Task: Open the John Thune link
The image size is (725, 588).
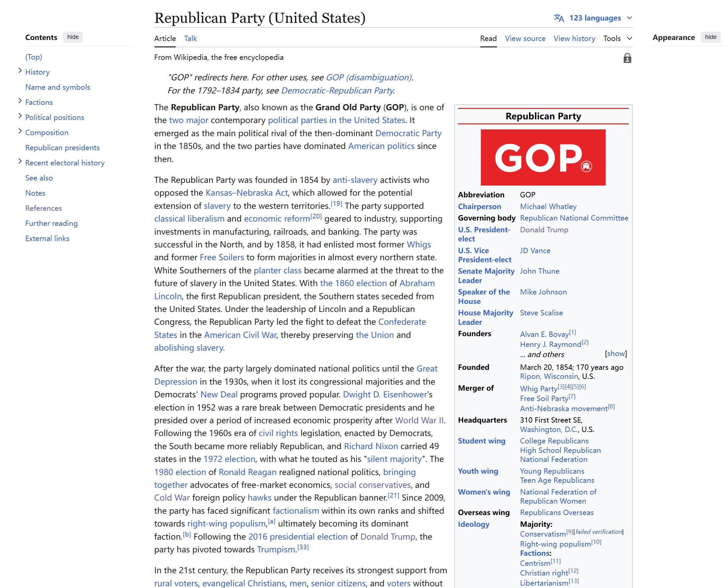Action: point(540,271)
